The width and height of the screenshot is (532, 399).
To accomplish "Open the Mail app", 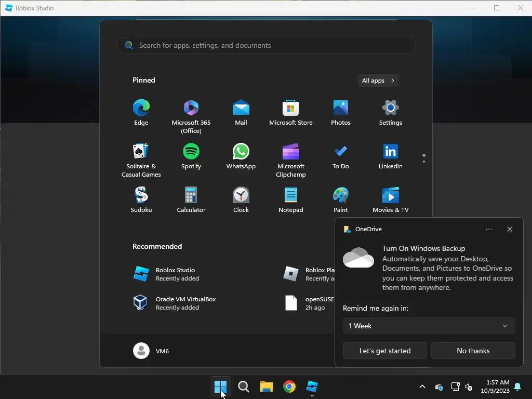I will [x=241, y=113].
